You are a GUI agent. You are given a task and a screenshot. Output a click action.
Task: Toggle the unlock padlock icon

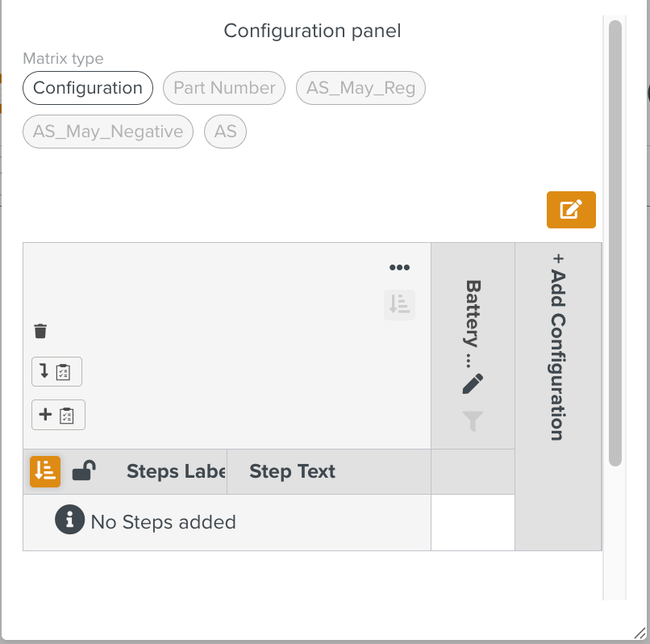83,471
